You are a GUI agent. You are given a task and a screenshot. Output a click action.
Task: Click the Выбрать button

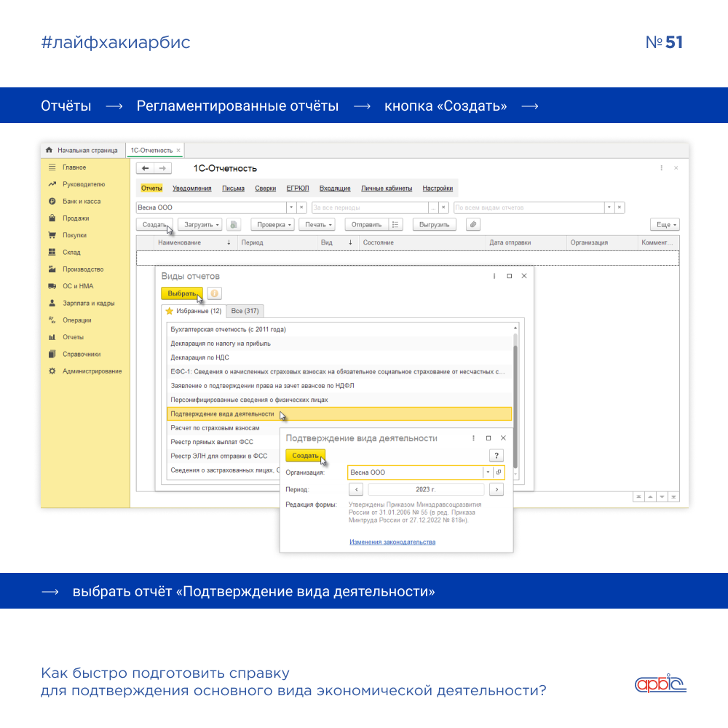click(x=182, y=293)
